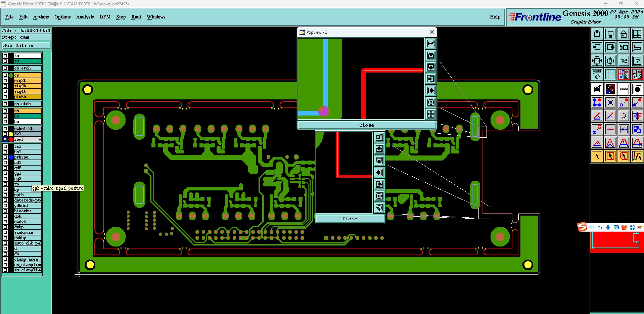Click zoom out icon in lower popview
644x314 pixels.
pyautogui.click(x=379, y=208)
